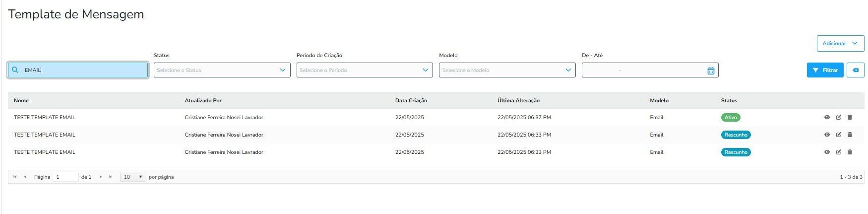
Task: Sort by Última Alteração column header
Action: click(x=518, y=101)
